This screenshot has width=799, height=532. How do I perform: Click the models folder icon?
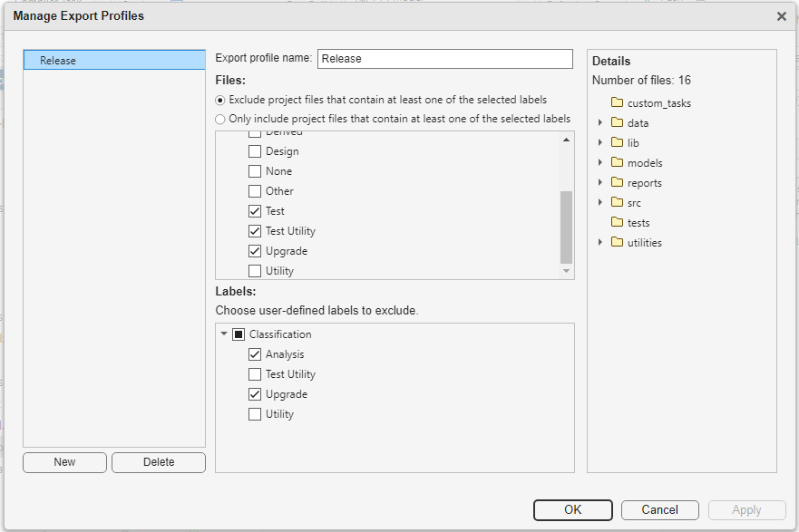point(618,162)
